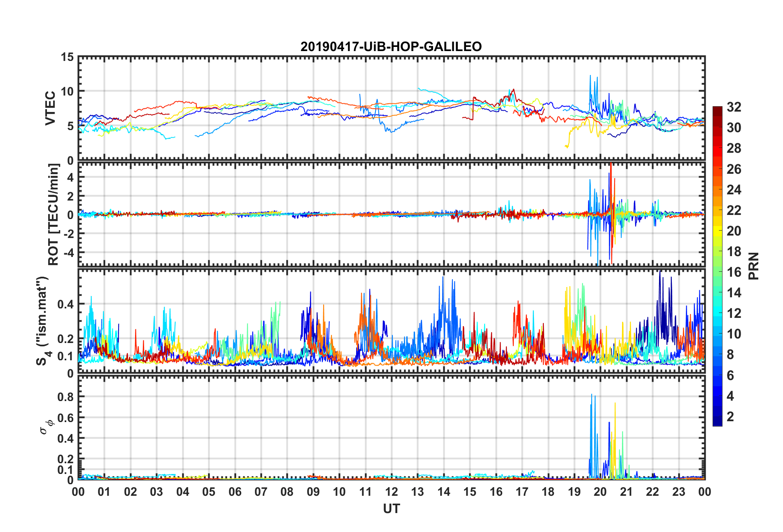Click sigma phi axis tick 0.6
Screen dimensions: 783x532
(65, 418)
